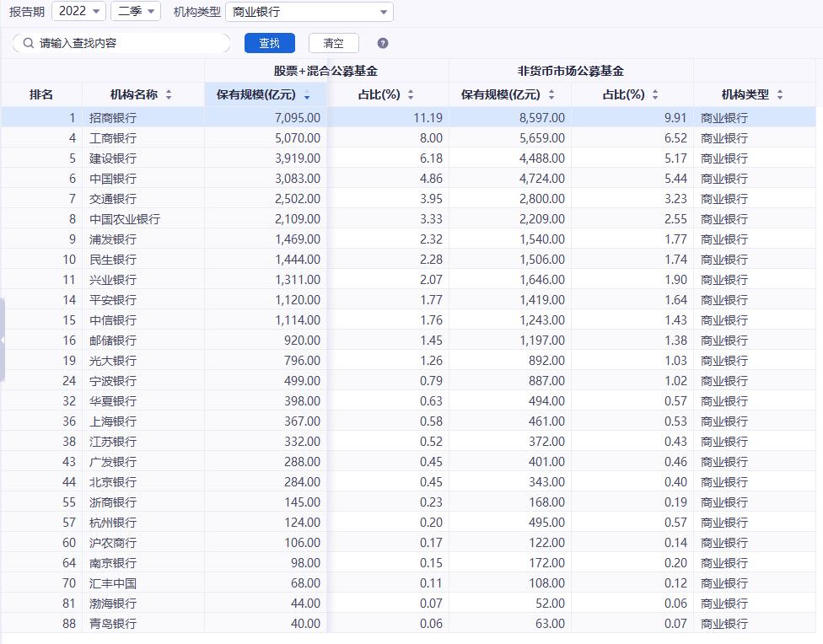This screenshot has width=823, height=644.
Task: Click inside the 请输入查找内容 search field
Action: tap(126, 42)
